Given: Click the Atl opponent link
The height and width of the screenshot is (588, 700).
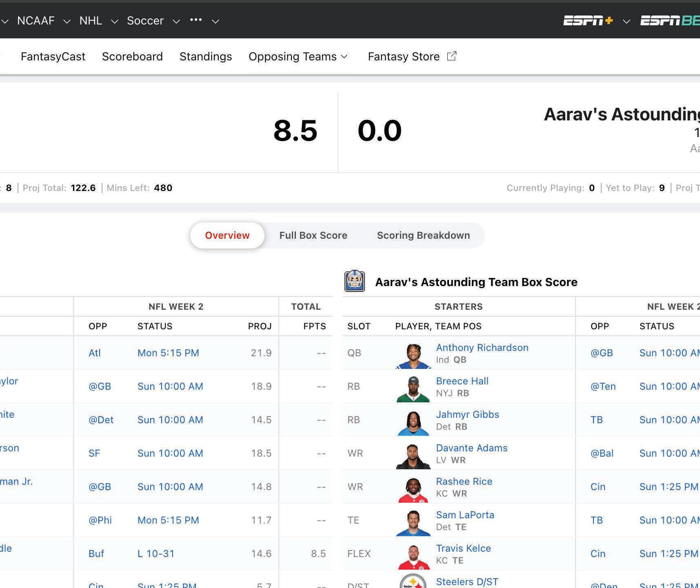Looking at the screenshot, I should pos(95,353).
